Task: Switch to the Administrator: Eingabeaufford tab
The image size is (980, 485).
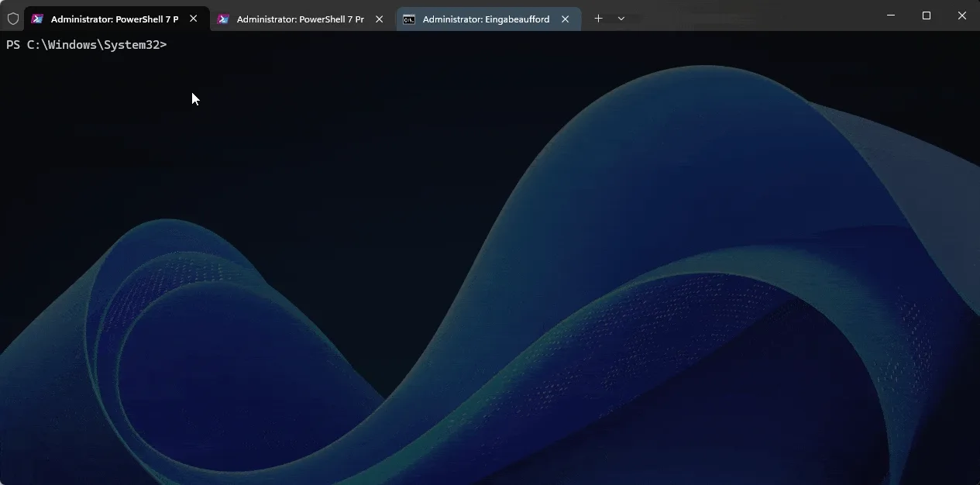Action: coord(480,19)
